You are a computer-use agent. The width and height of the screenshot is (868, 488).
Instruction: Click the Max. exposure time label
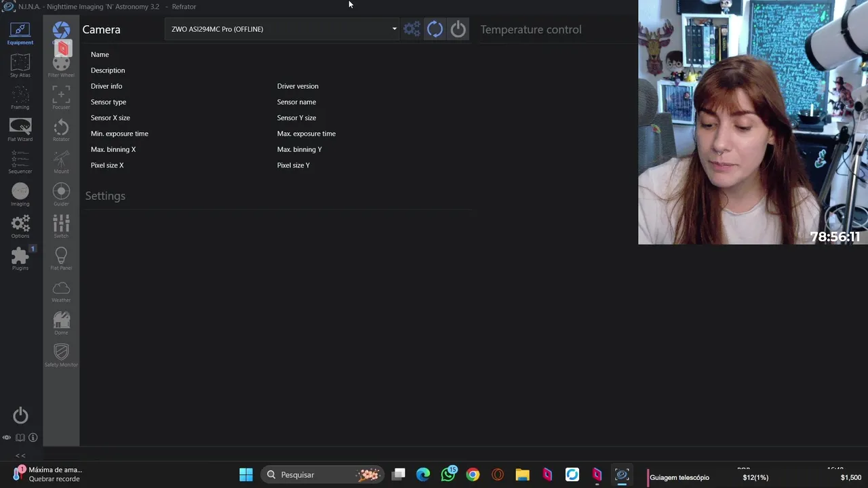click(x=307, y=134)
